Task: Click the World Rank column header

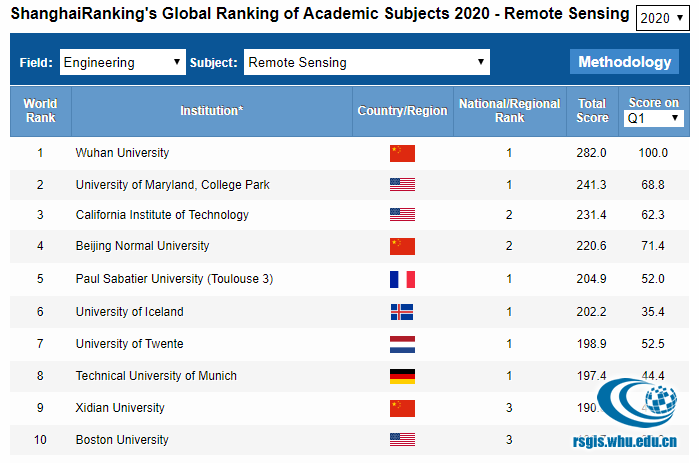Action: tap(41, 111)
